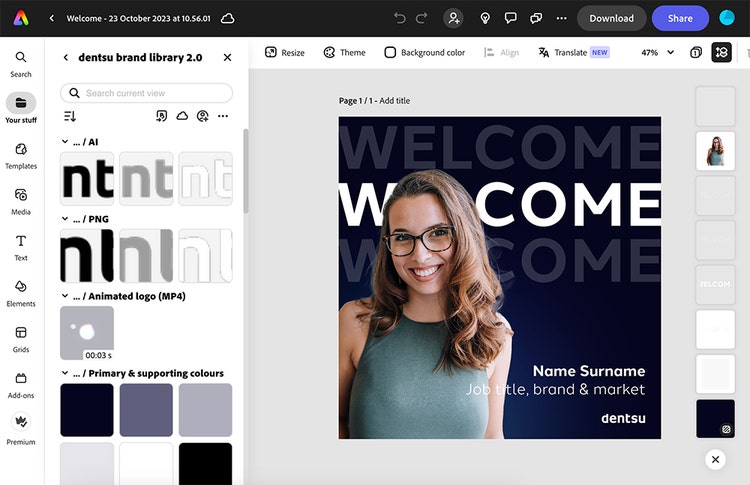Screen dimensions: 750x485
Task: Pick the dark navy colour swatch
Action: coord(87,410)
